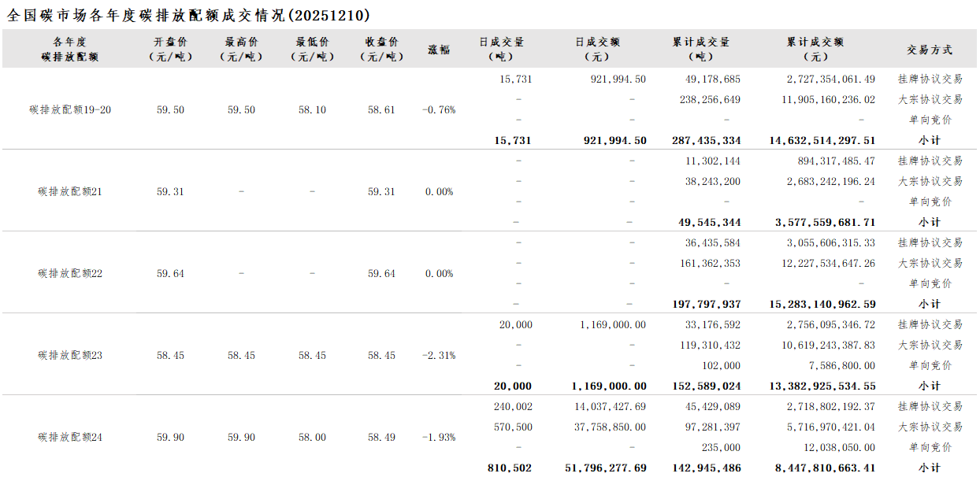Click the 51,796,277.69 daily turnover subtotal
Image resolution: width=980 pixels, height=477 pixels.
(x=605, y=468)
